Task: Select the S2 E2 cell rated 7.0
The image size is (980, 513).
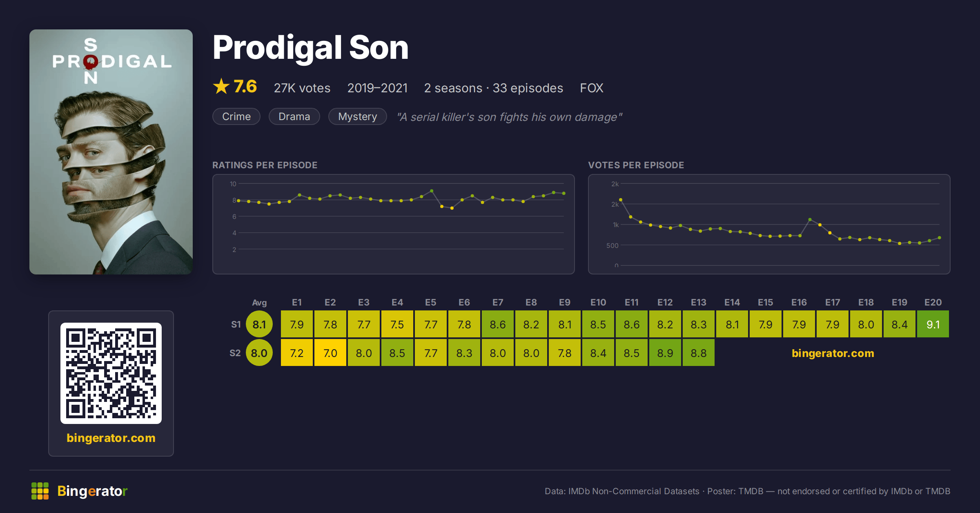Action: 330,353
